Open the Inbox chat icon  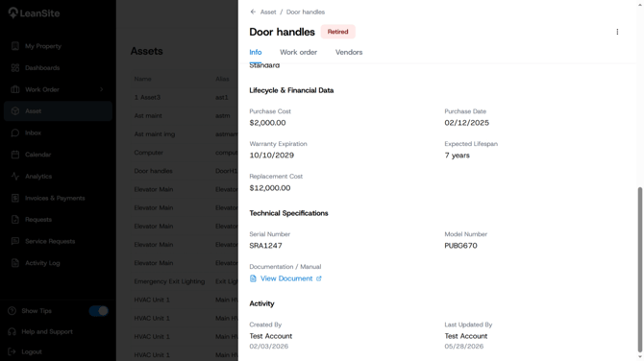[15, 132]
